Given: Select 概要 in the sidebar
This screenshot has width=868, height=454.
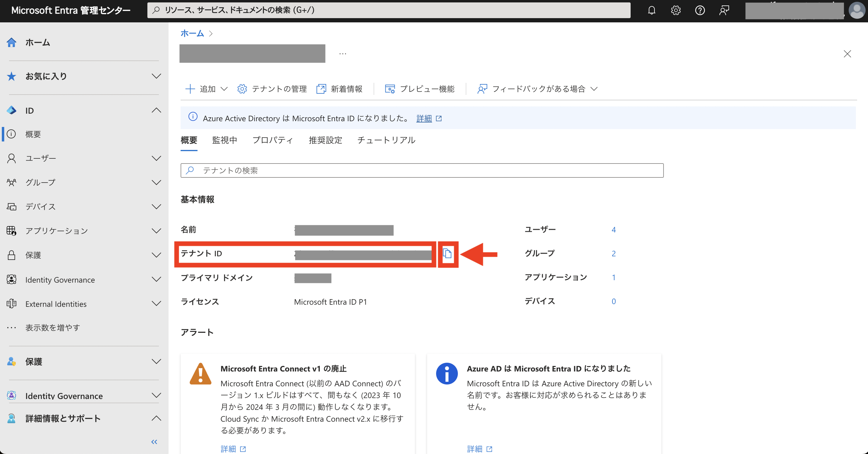Looking at the screenshot, I should pos(33,134).
